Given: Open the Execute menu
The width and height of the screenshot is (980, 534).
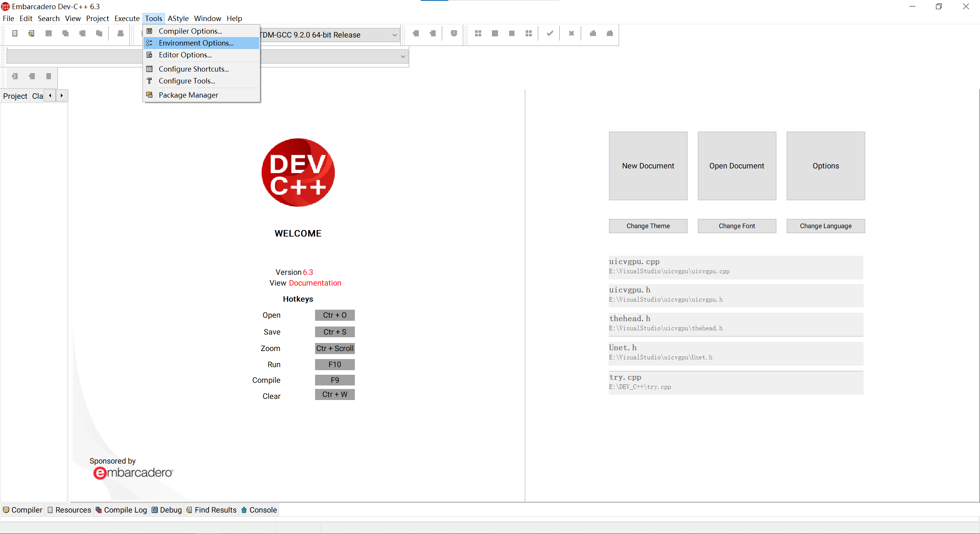Looking at the screenshot, I should point(127,18).
